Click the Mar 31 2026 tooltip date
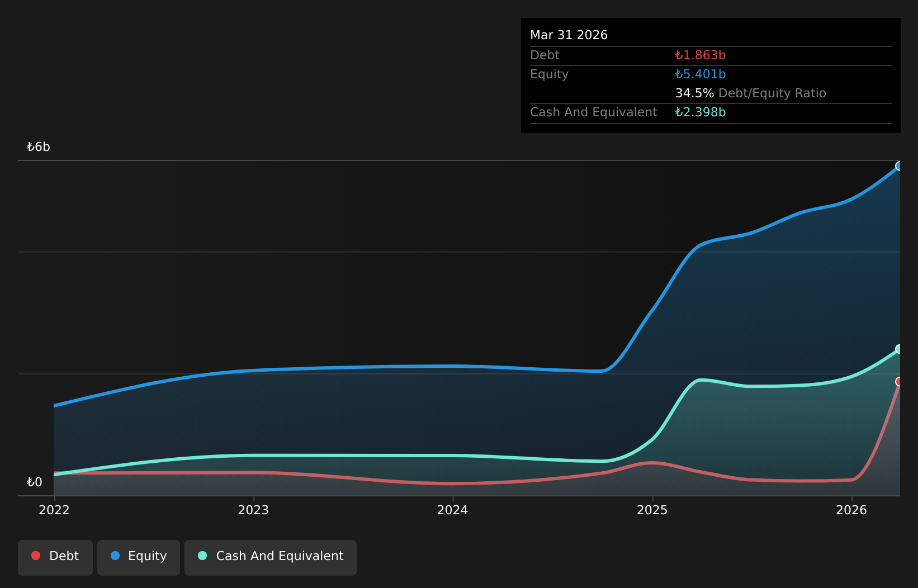 click(569, 35)
